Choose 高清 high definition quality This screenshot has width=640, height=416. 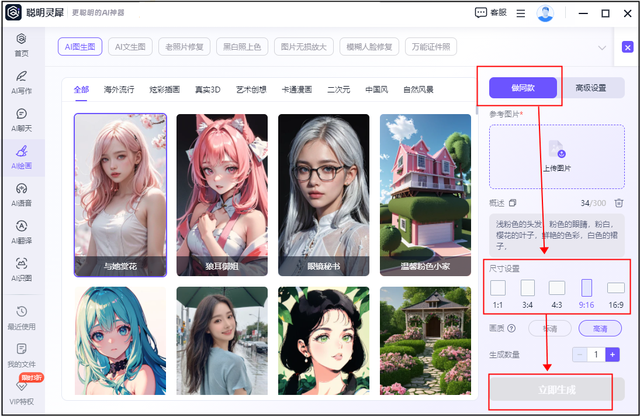click(x=600, y=329)
